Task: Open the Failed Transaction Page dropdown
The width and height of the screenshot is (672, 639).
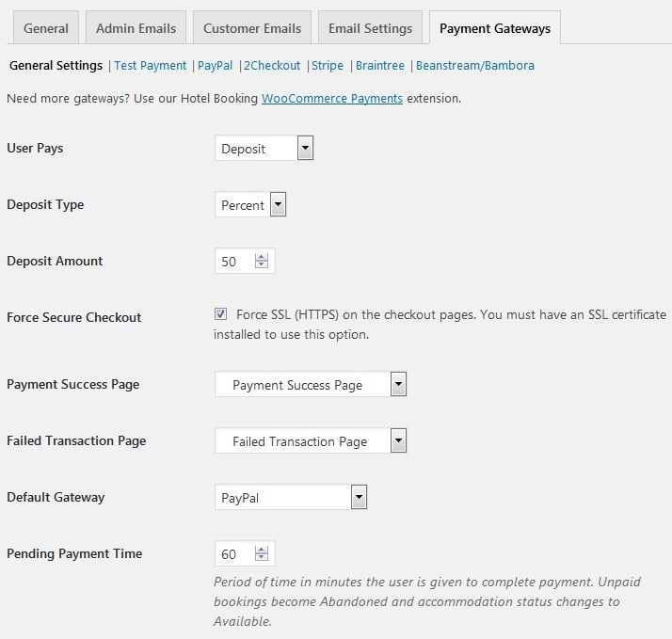Action: point(311,441)
